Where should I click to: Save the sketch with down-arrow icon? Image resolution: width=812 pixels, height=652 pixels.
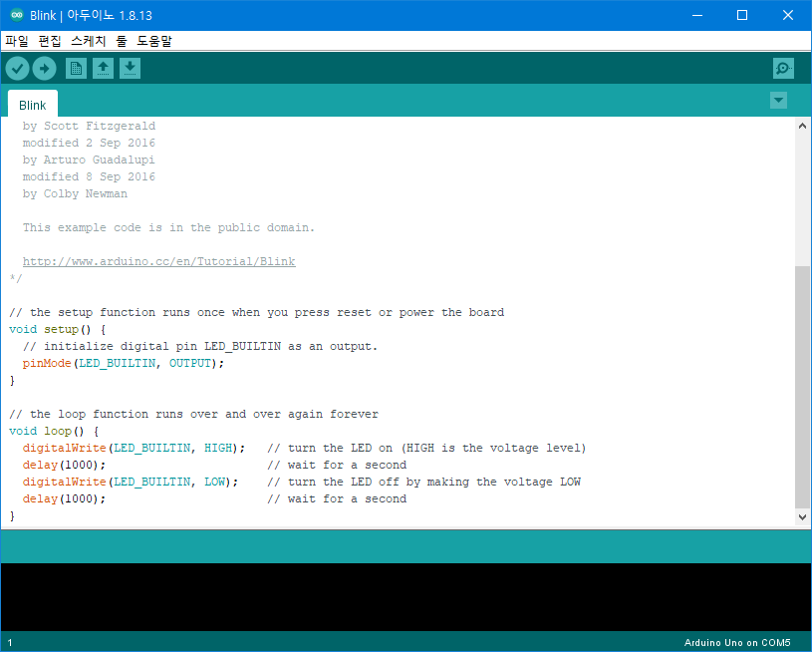click(x=130, y=69)
